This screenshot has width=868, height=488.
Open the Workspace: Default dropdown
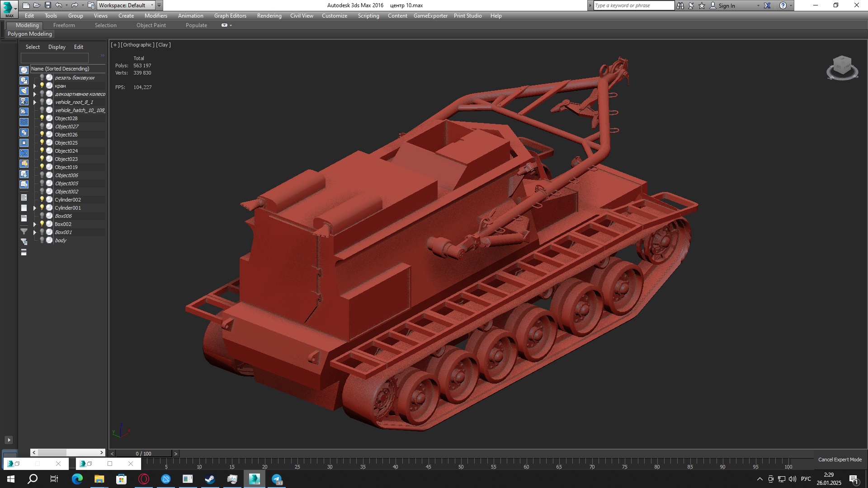coord(126,5)
